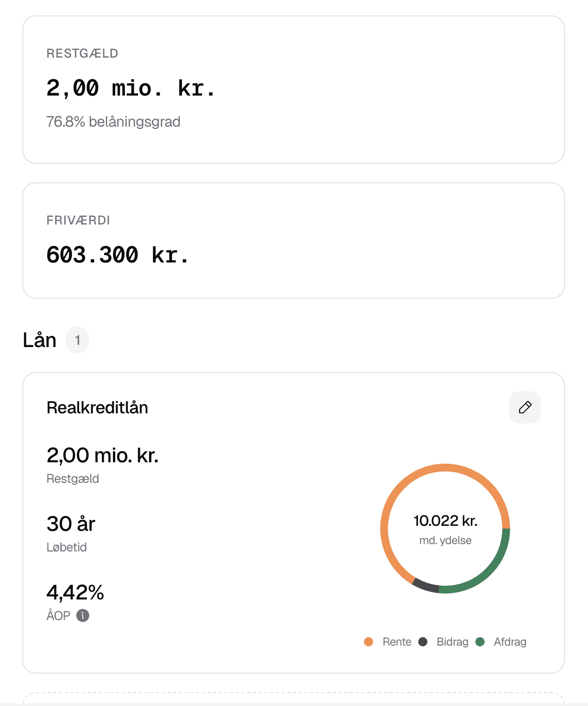The image size is (588, 706).
Task: Click the 10.022 kr. monthly payment text
Action: [x=445, y=520]
